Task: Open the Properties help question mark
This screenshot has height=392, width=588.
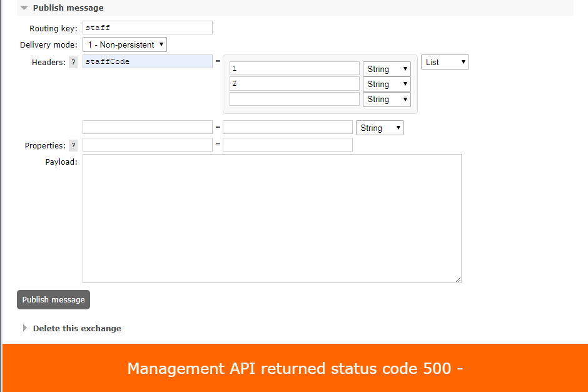Action: click(73, 146)
